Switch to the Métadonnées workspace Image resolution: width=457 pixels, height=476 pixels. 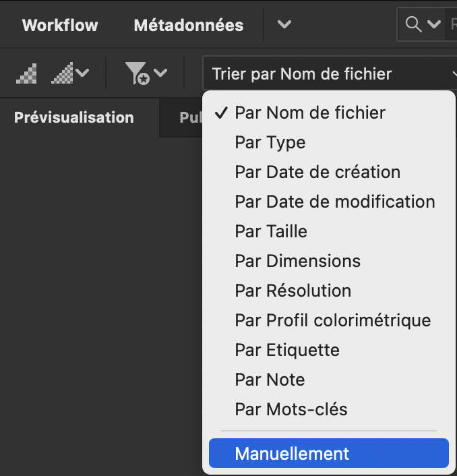189,26
